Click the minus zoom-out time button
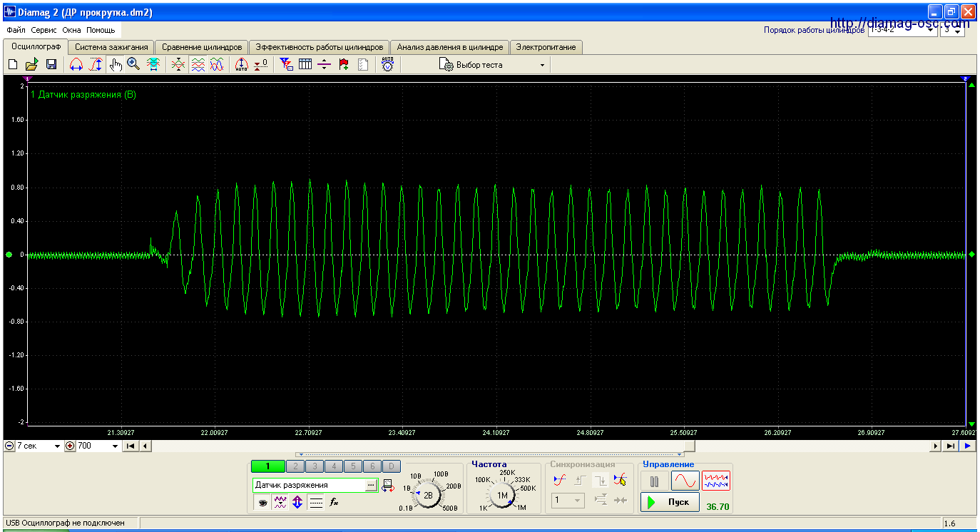The image size is (980, 532). pos(9,446)
